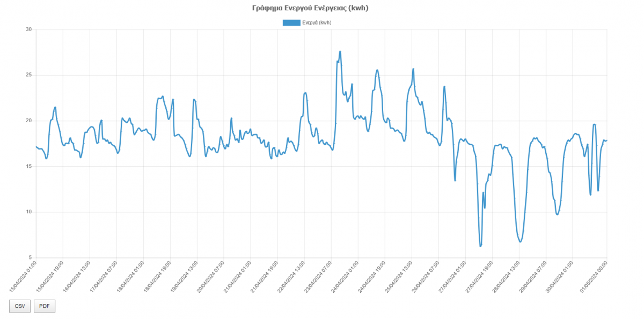Image resolution: width=644 pixels, height=319 pixels.
Task: Click the x-axis label 26/04/2024 07:00
Action: [427, 276]
